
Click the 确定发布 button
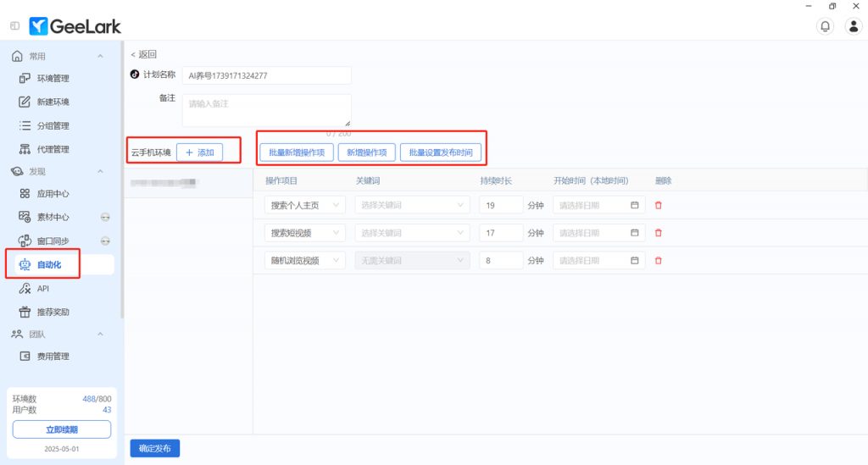pyautogui.click(x=154, y=449)
